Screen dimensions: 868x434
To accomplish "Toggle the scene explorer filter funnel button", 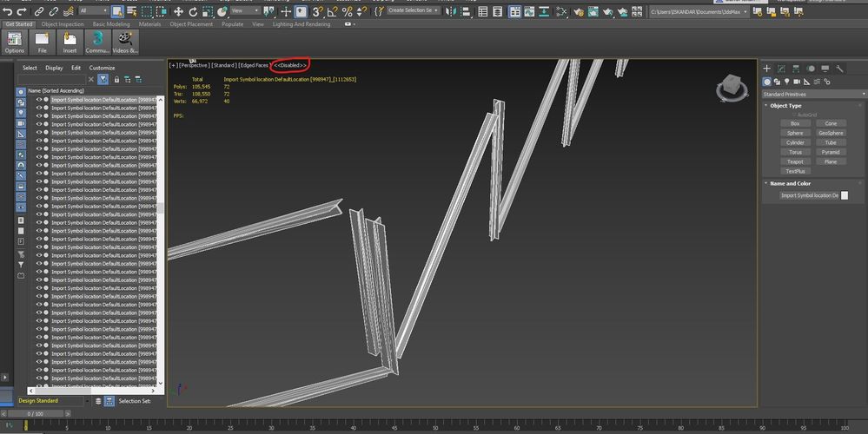I will point(103,80).
